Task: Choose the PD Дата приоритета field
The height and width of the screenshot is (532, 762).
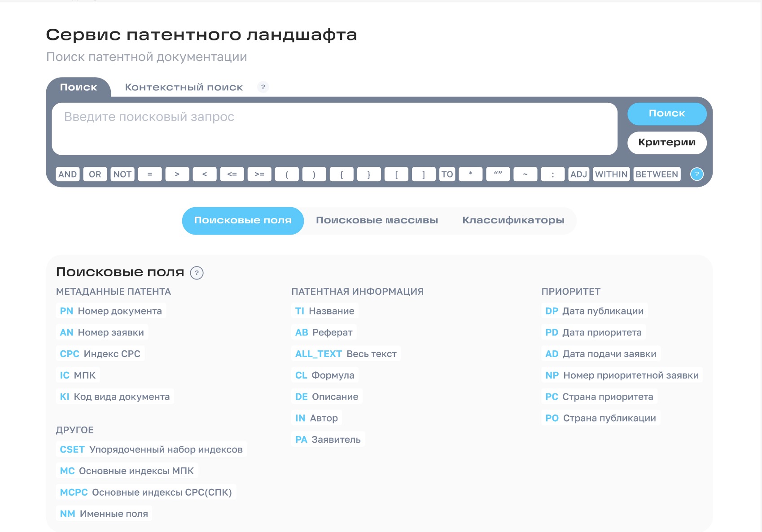Action: pos(594,332)
